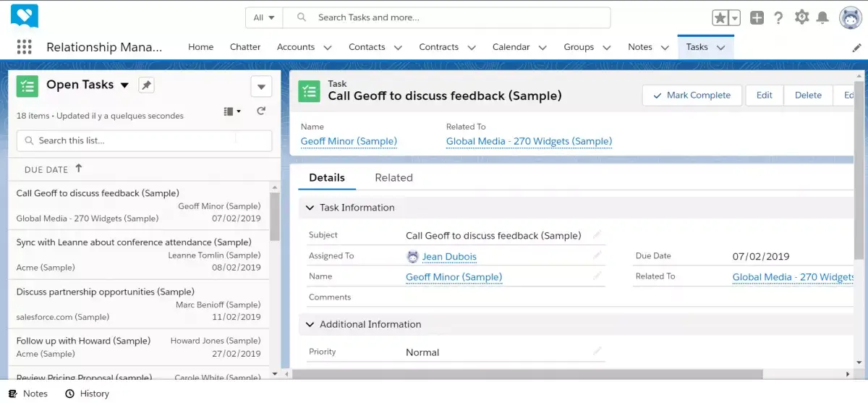This screenshot has height=403, width=868.
Task: Click the Search Tasks and more field
Action: pyautogui.click(x=446, y=17)
